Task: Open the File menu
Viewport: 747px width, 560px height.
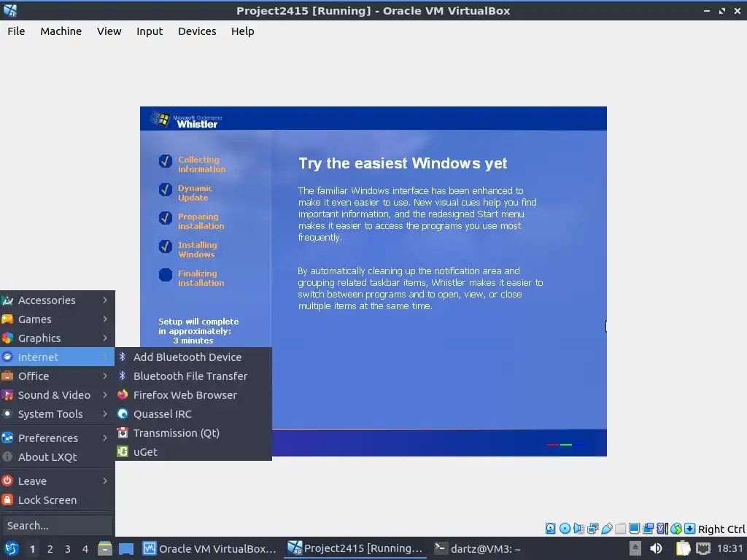Action: point(16,31)
